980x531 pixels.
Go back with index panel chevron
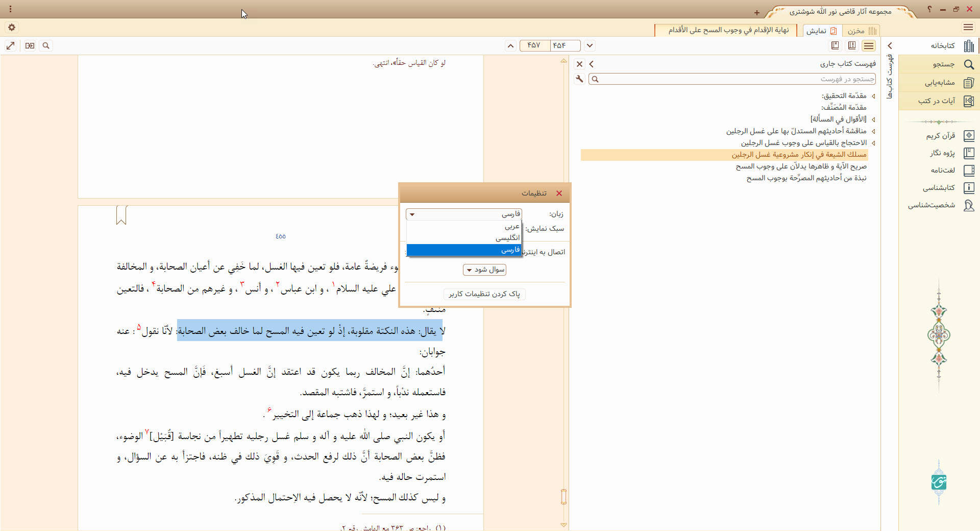591,64
